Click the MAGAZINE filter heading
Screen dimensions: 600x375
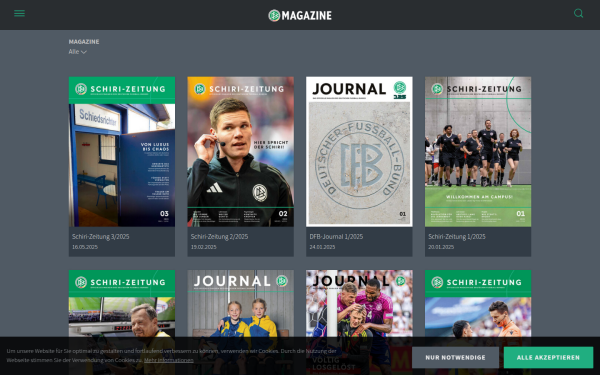click(84, 42)
